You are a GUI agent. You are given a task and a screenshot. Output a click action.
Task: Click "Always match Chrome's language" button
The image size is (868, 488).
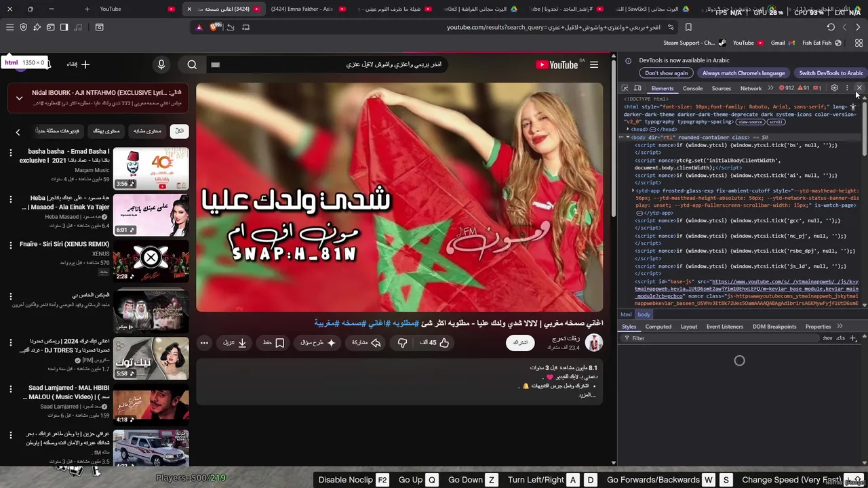(743, 73)
